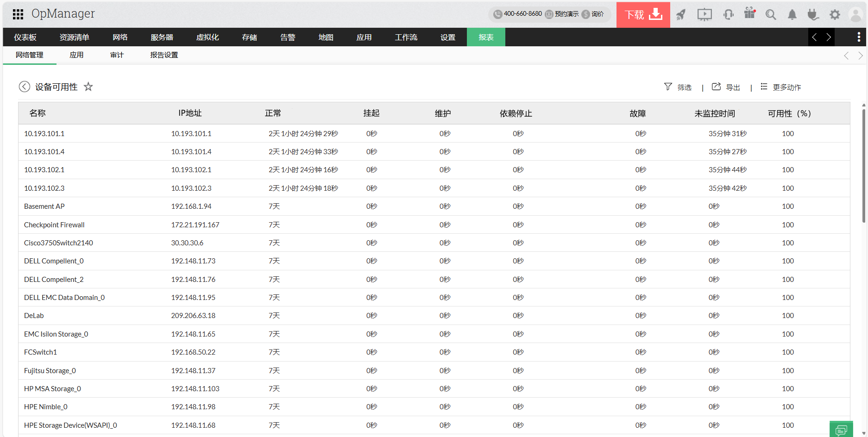Click device name Fujitsu Storage_0
The height and width of the screenshot is (437, 868).
50,371
